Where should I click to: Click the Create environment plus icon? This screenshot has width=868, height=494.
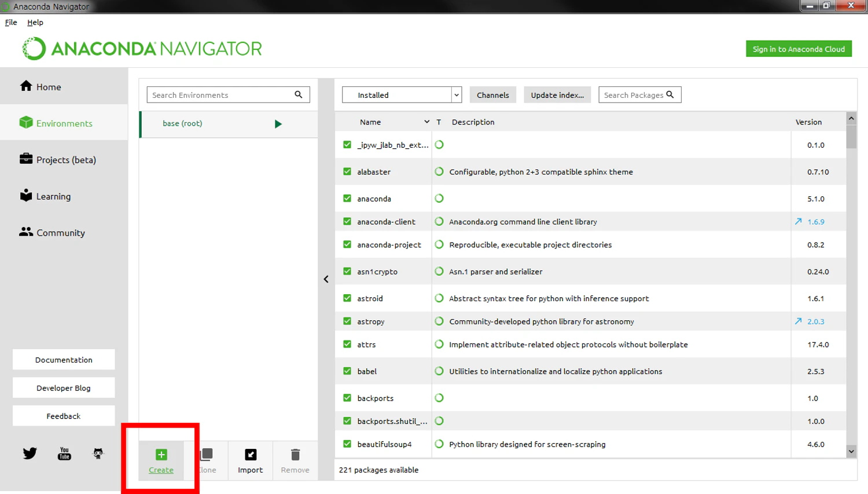point(161,455)
